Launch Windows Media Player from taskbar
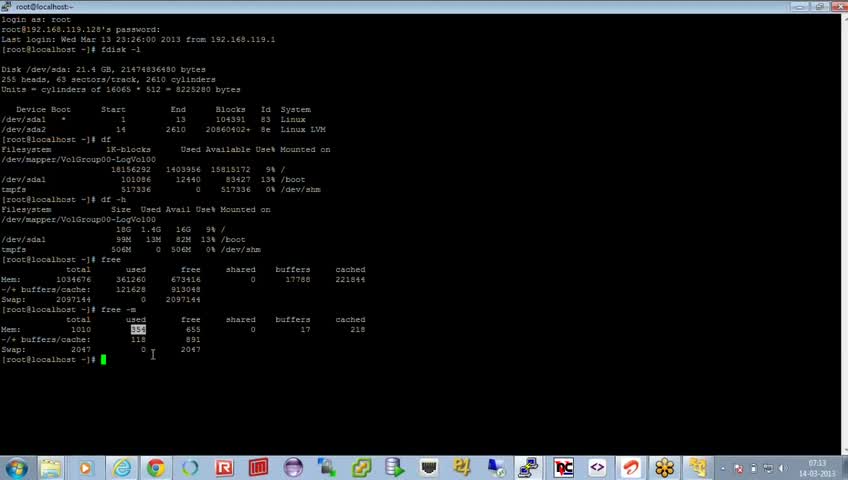848x480 pixels. coord(85,468)
